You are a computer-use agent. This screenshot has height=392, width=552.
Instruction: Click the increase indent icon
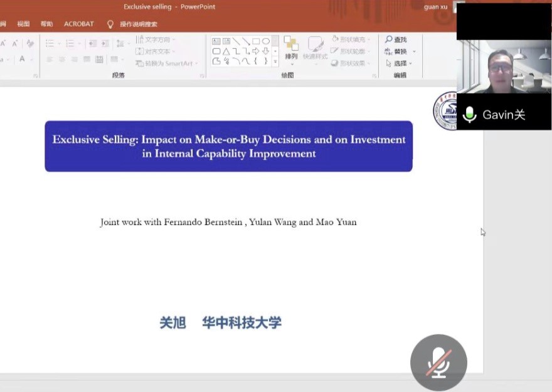coord(104,43)
